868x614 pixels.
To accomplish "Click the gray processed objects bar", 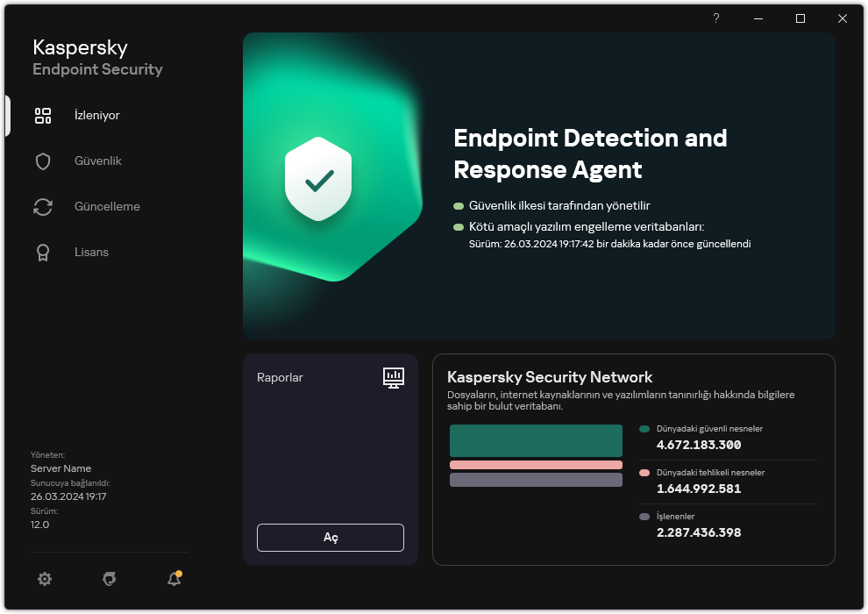I will (x=536, y=480).
